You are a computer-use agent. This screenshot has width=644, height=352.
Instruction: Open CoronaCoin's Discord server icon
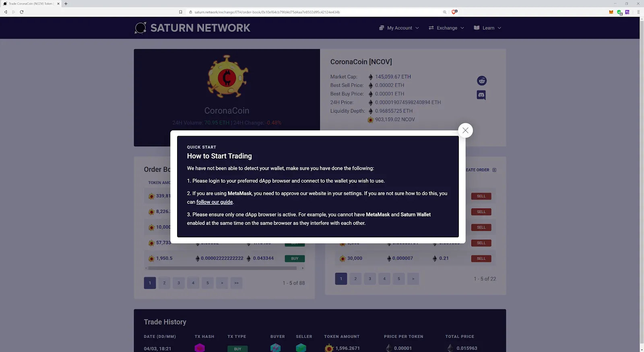coord(481,95)
